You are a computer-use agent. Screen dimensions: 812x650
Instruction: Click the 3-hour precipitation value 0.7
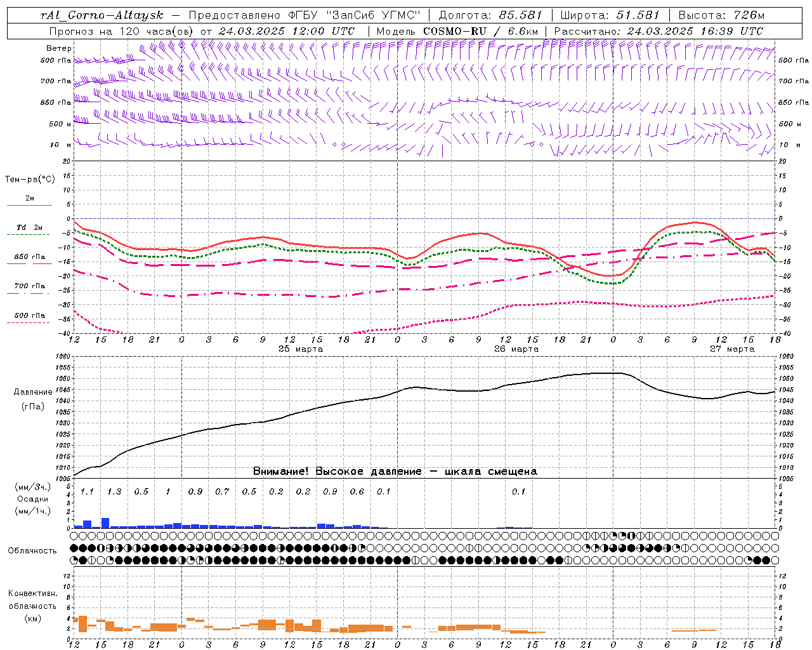point(222,492)
